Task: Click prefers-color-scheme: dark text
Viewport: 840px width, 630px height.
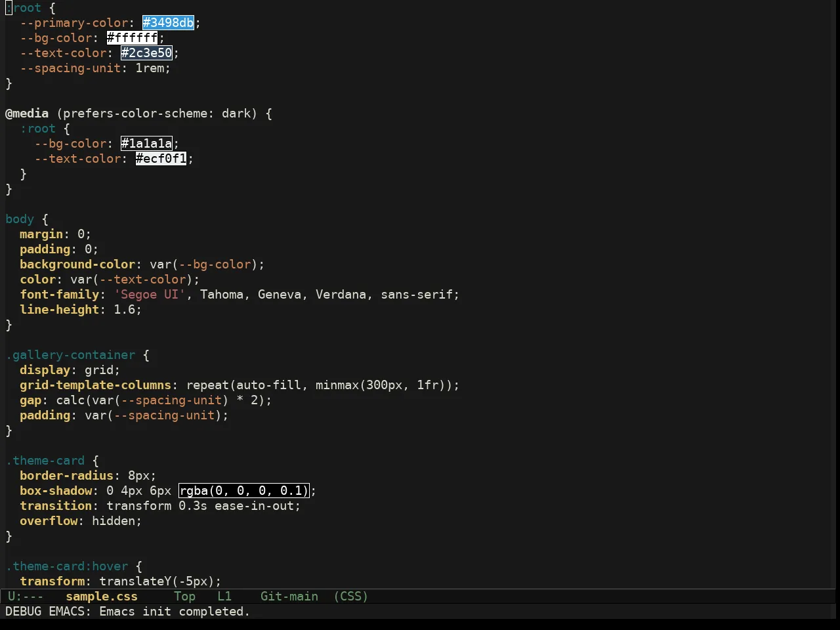Action: 157,114
